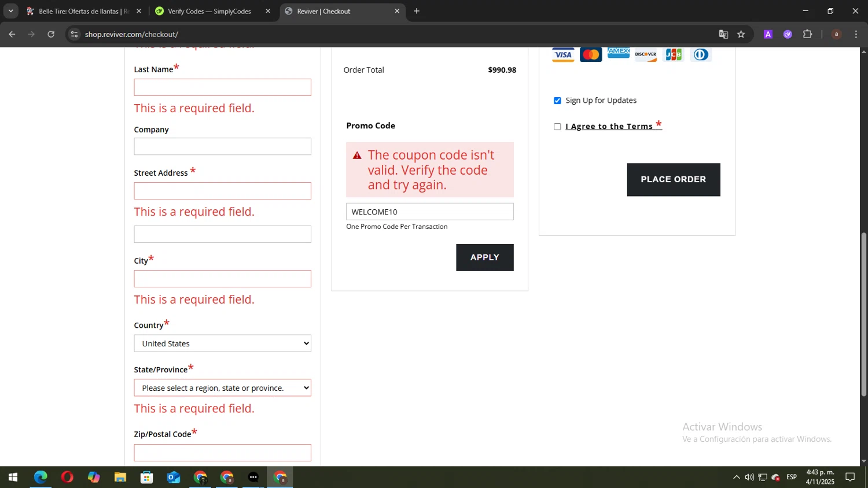Open Opera from the taskbar
Image resolution: width=868 pixels, height=488 pixels.
click(67, 478)
